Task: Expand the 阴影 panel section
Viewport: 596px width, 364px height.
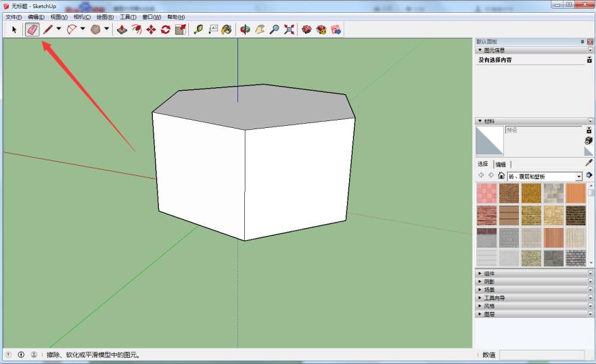Action: coord(489,281)
